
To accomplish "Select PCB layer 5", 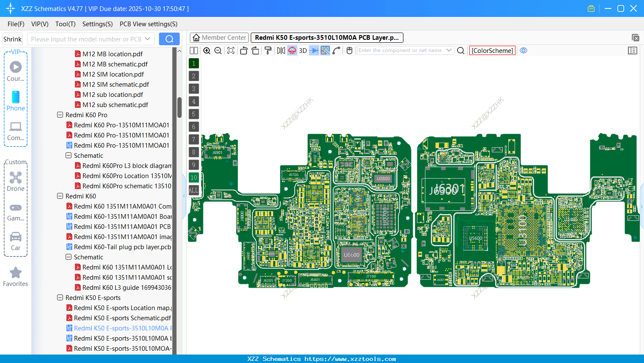I will [x=194, y=114].
